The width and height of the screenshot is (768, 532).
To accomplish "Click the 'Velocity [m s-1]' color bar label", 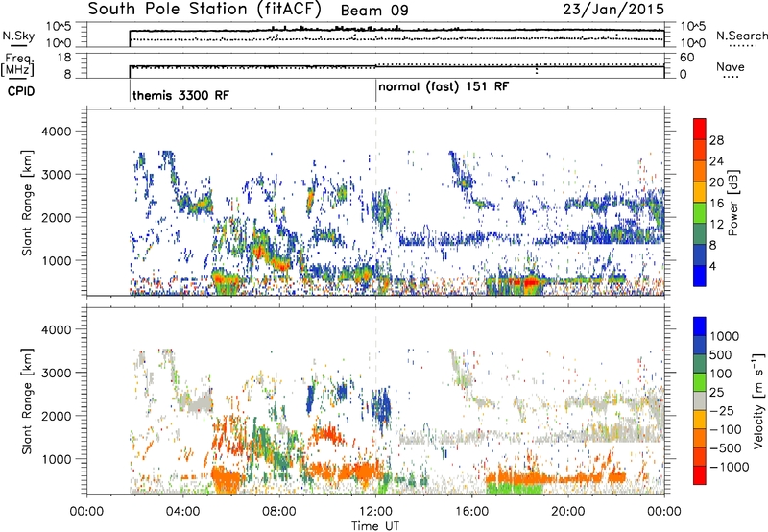I will (x=758, y=400).
